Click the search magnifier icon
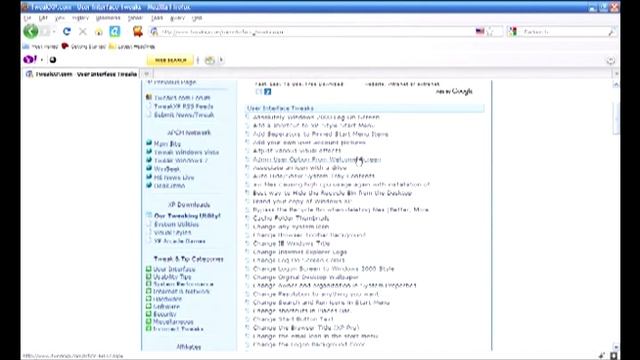This screenshot has width=640, height=360. coord(611,32)
